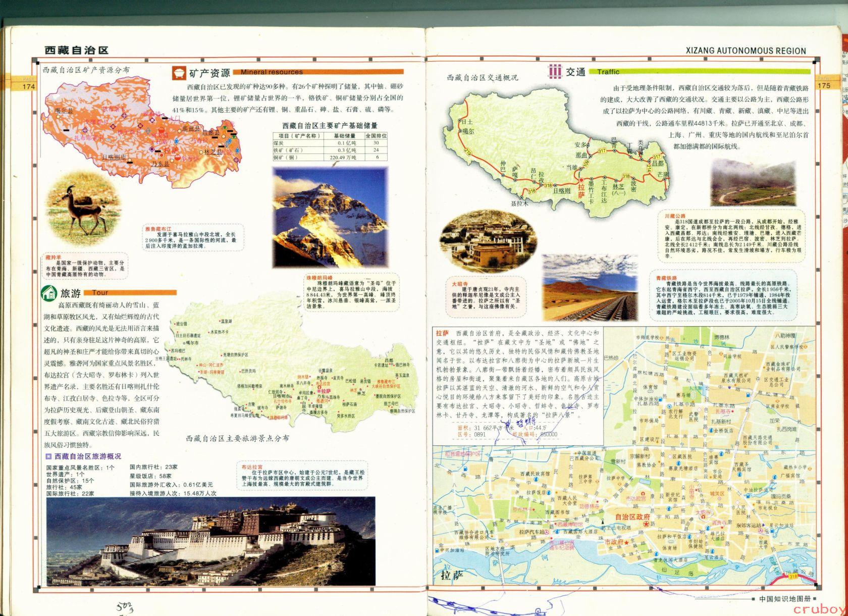Viewport: 848px width, 616px height.
Task: Click the table title 西藏自治区主要矿产基础储量
Action: (x=330, y=125)
